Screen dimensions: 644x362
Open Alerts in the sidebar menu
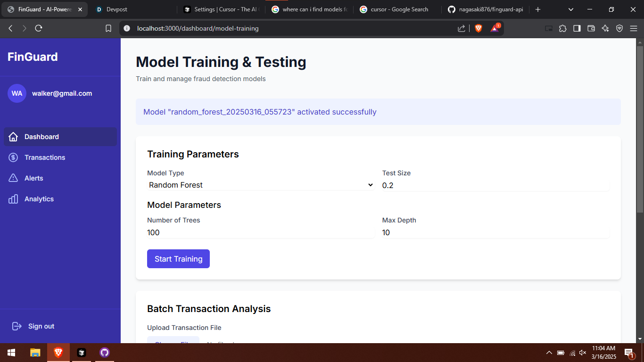60,178
